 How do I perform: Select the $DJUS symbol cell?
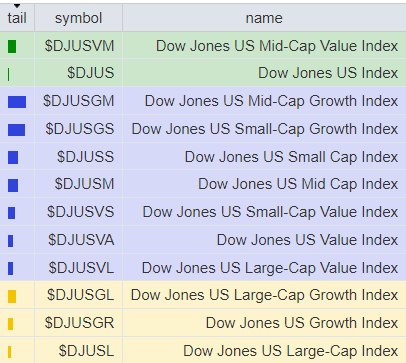tap(91, 73)
